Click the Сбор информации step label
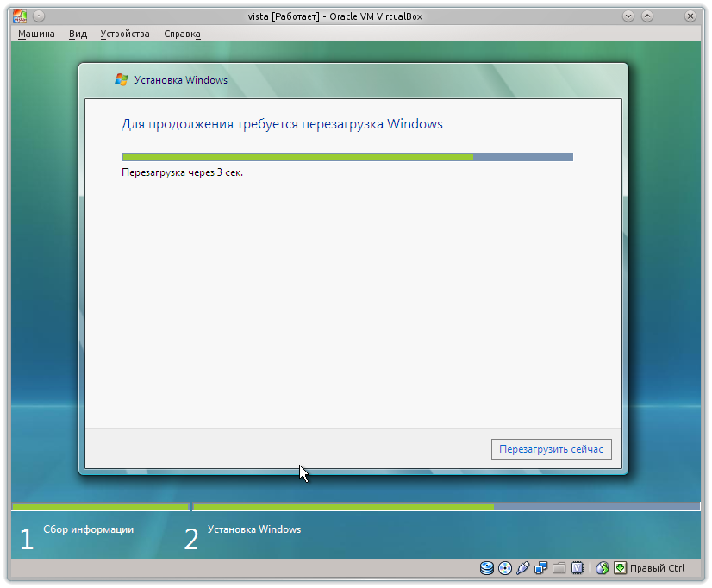712x588 pixels. click(x=88, y=529)
